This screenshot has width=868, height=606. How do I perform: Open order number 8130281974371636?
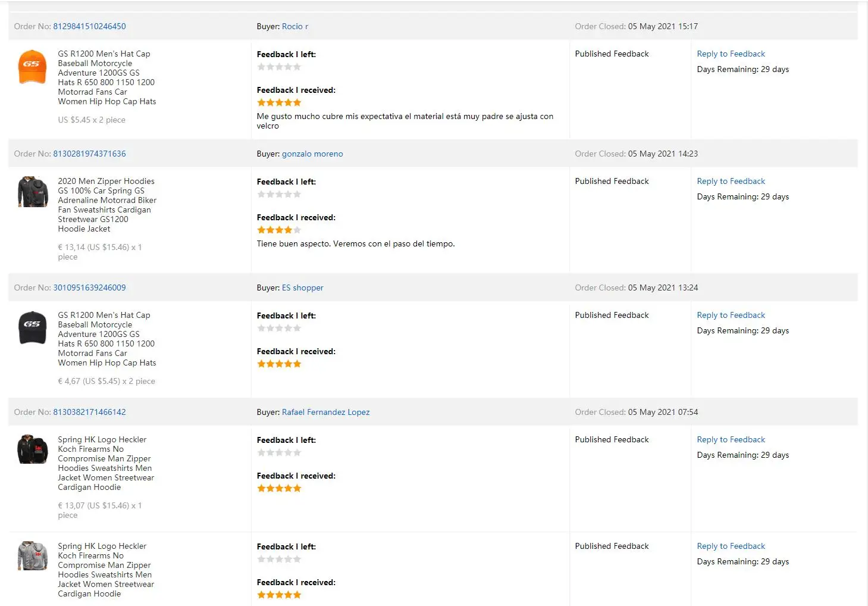89,154
